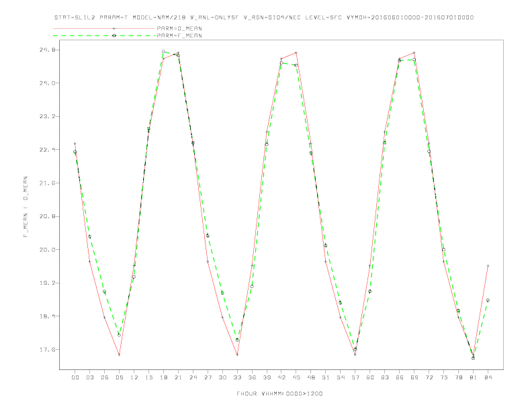Click the x-axis tick label 39

tap(267, 377)
